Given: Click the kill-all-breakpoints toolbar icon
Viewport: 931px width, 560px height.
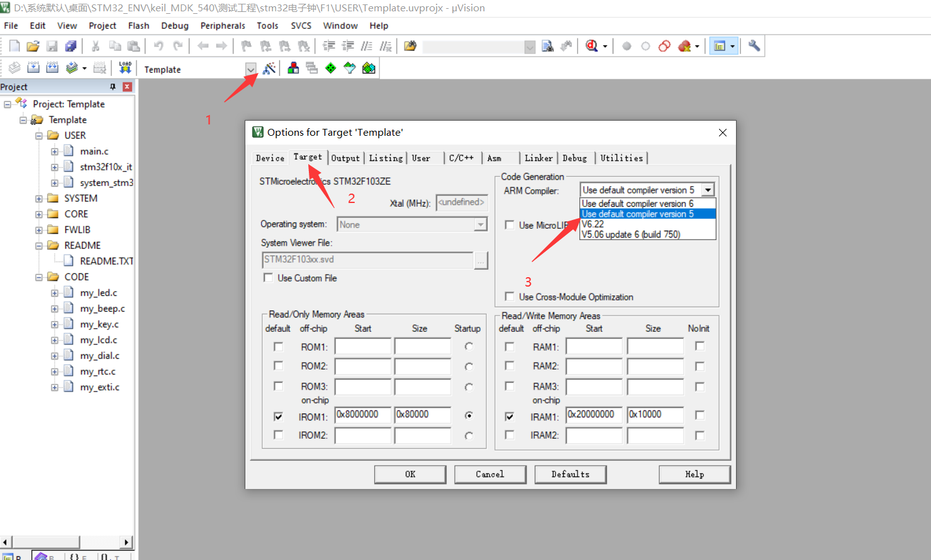Looking at the screenshot, I should [685, 46].
